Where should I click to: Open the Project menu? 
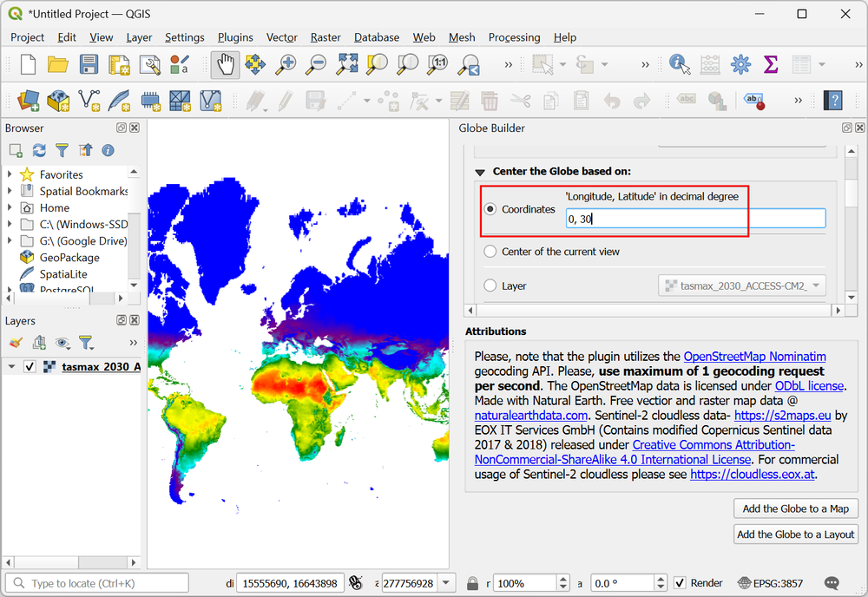tap(27, 37)
